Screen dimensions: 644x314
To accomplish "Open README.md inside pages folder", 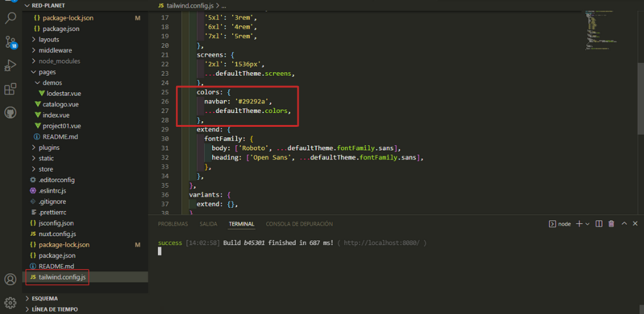I will tap(60, 136).
